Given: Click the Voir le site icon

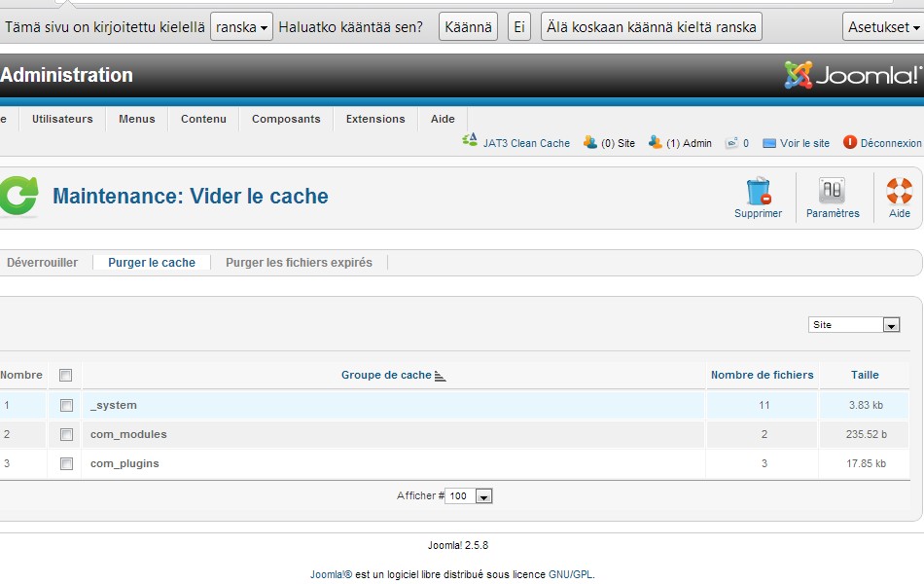Looking at the screenshot, I should pyautogui.click(x=769, y=143).
